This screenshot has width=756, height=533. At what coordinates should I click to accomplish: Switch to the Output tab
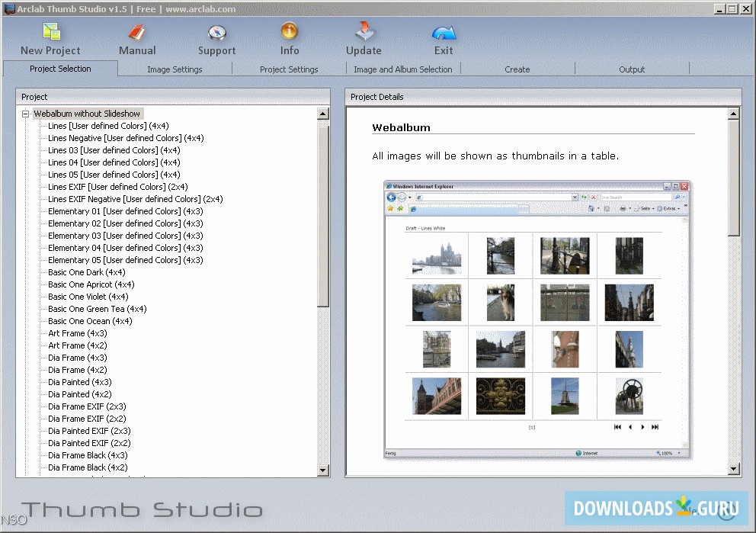pyautogui.click(x=632, y=69)
